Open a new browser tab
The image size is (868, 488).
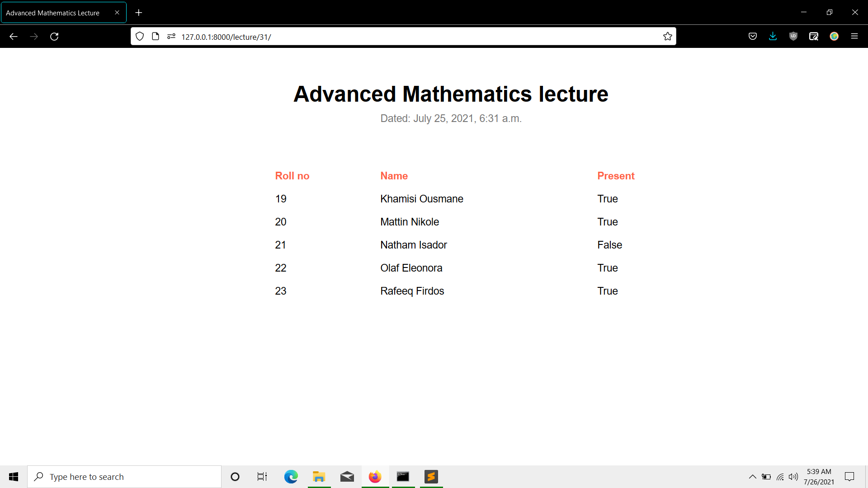[x=139, y=13]
